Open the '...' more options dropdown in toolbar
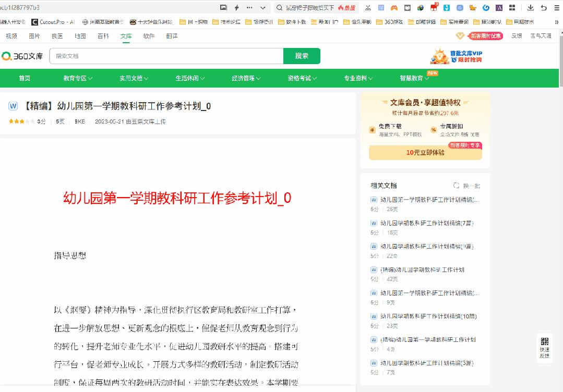Image resolution: width=563 pixels, height=392 pixels. pos(250,7)
